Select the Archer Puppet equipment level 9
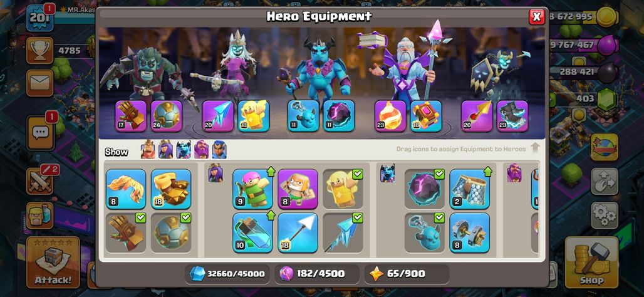Viewport: 644px width, 297px height. (252, 189)
